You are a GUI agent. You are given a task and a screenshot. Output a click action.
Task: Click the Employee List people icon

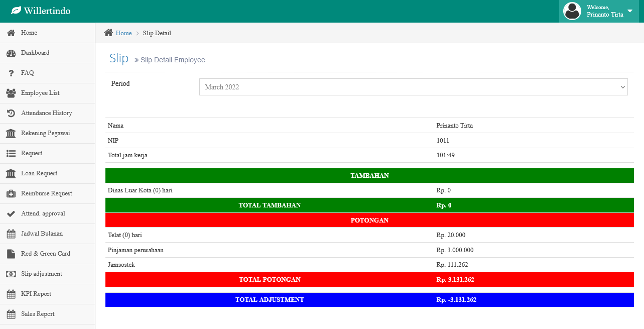(11, 93)
